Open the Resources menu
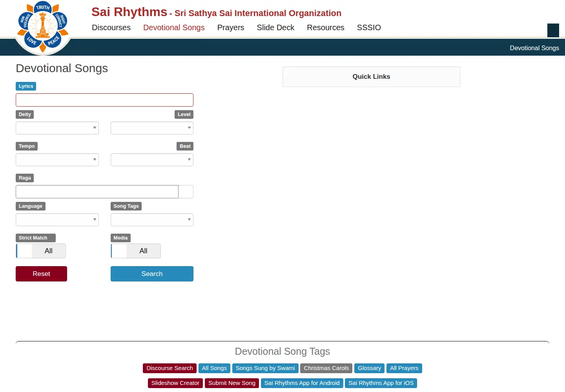 point(326,27)
